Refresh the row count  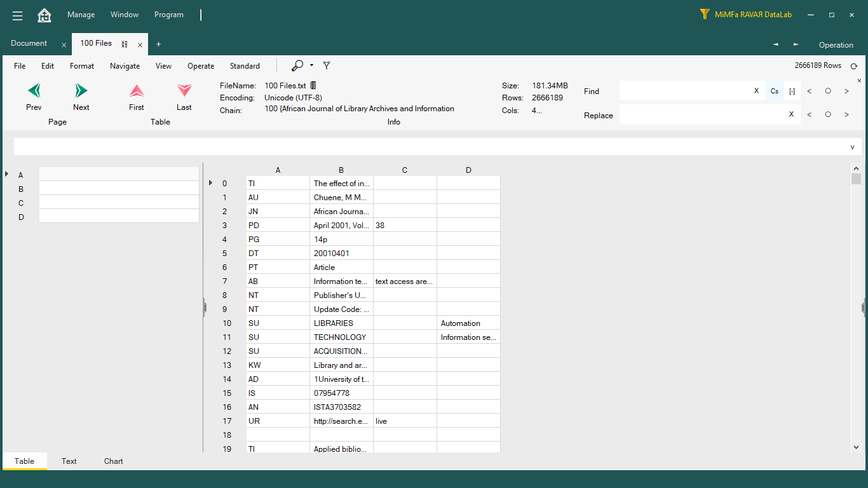pyautogui.click(x=854, y=66)
